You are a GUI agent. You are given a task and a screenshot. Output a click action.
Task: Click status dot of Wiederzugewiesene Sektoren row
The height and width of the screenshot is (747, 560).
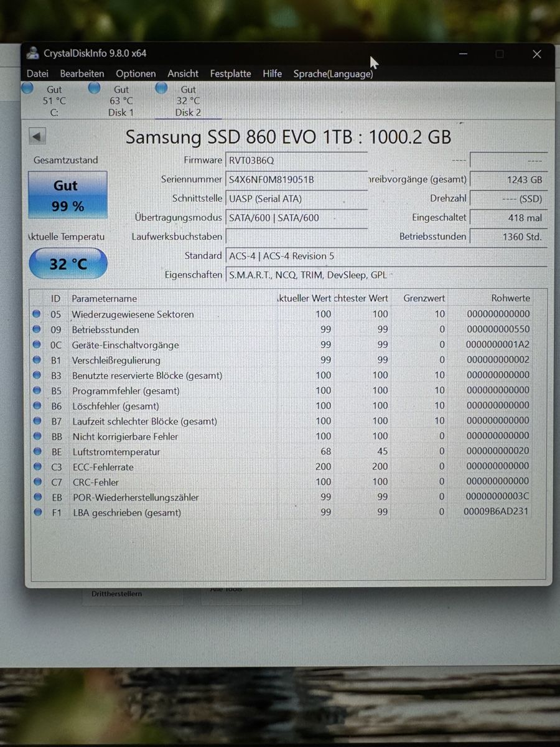37,314
